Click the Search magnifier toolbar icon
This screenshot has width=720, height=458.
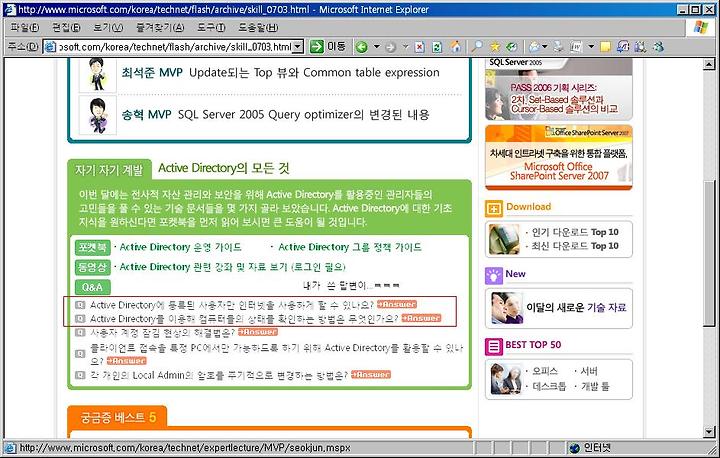tap(478, 47)
